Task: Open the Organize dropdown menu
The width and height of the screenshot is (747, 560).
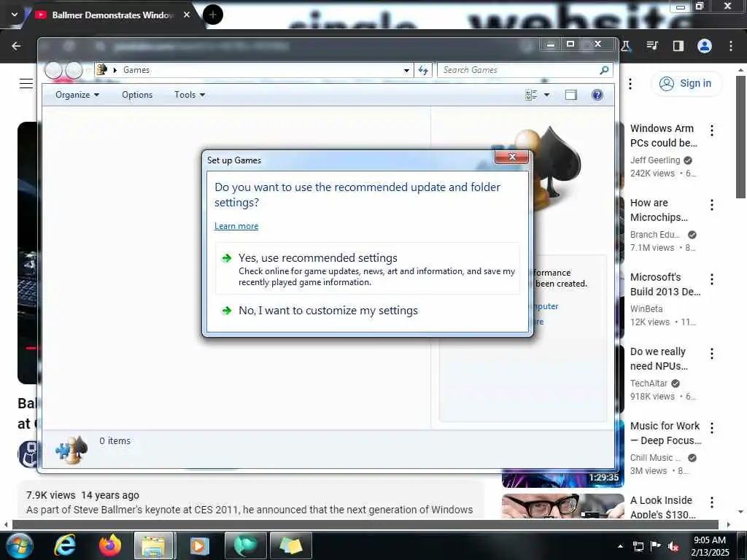Action: [77, 95]
